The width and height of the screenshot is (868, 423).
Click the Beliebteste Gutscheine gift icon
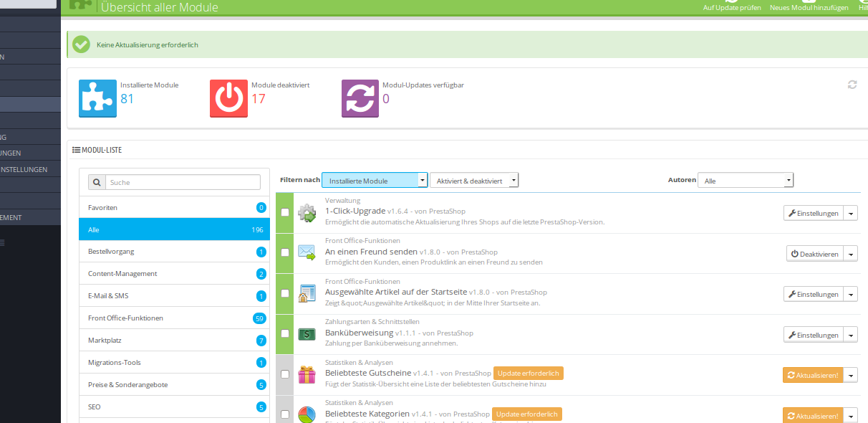pyautogui.click(x=307, y=375)
